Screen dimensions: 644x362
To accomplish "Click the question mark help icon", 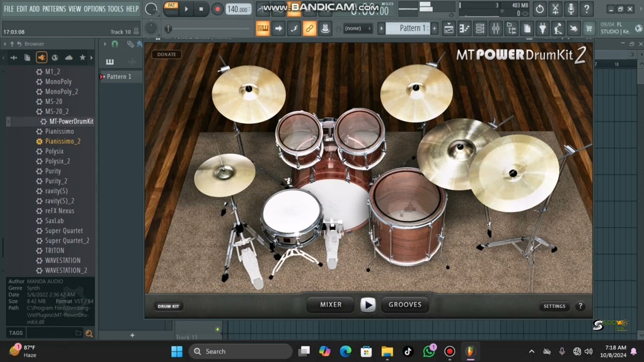I will [587, 9].
